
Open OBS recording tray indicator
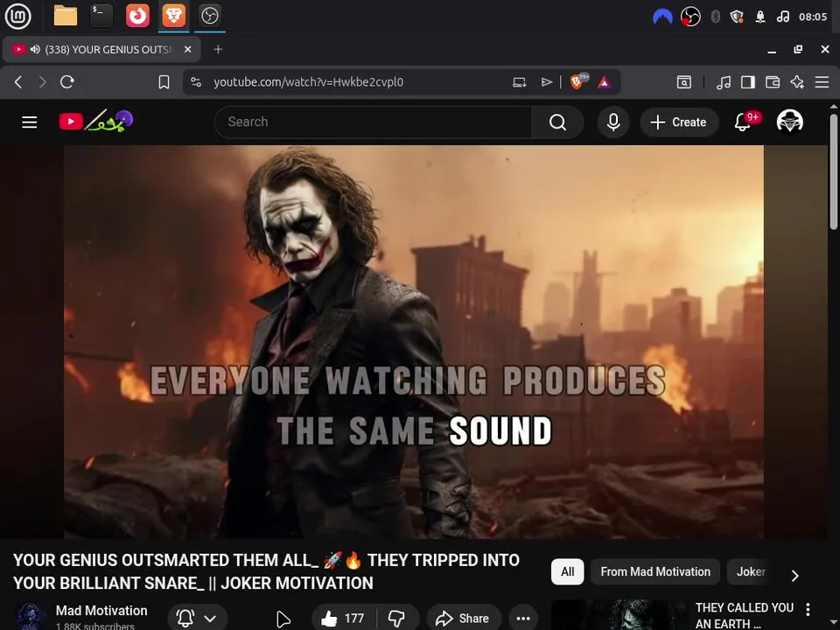tap(690, 17)
